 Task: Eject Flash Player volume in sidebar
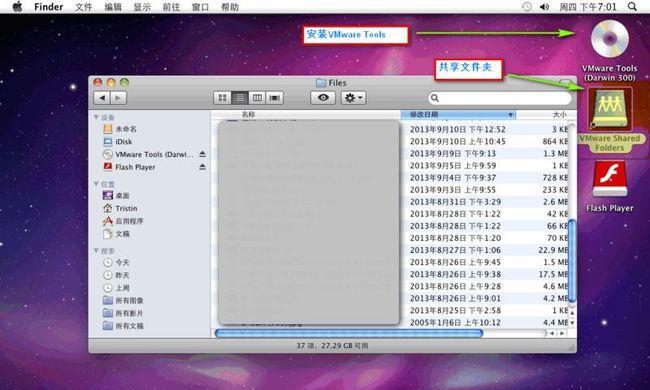coord(202,167)
